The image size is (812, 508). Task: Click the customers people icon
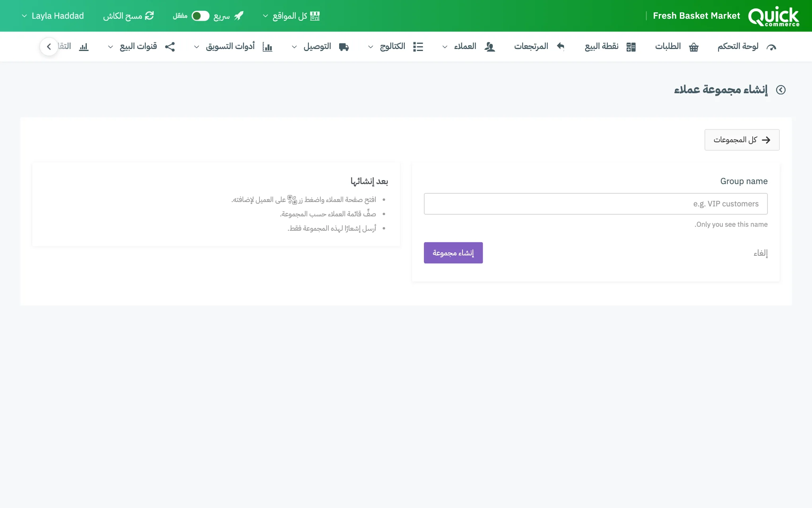pyautogui.click(x=490, y=47)
